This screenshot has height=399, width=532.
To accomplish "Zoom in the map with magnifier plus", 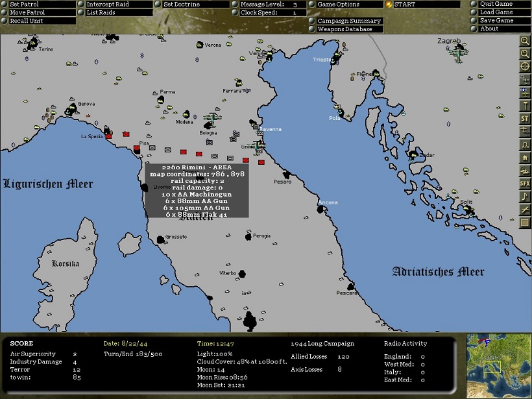I will tap(524, 41).
